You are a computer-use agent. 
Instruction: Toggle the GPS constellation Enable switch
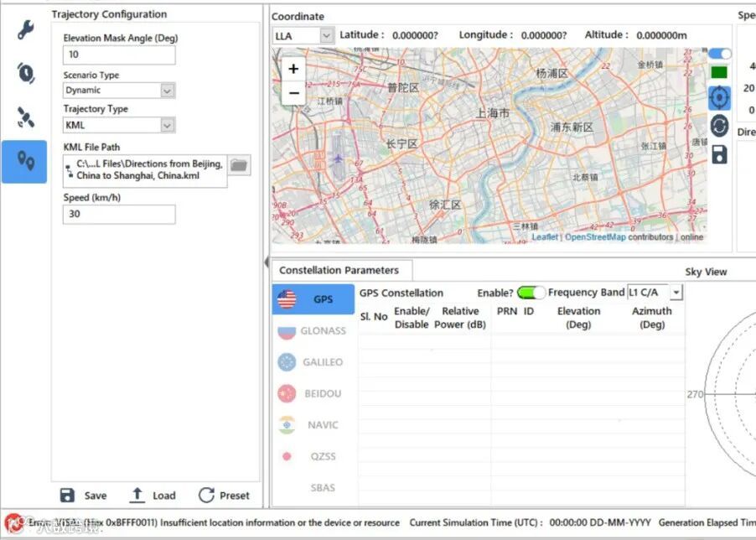531,292
